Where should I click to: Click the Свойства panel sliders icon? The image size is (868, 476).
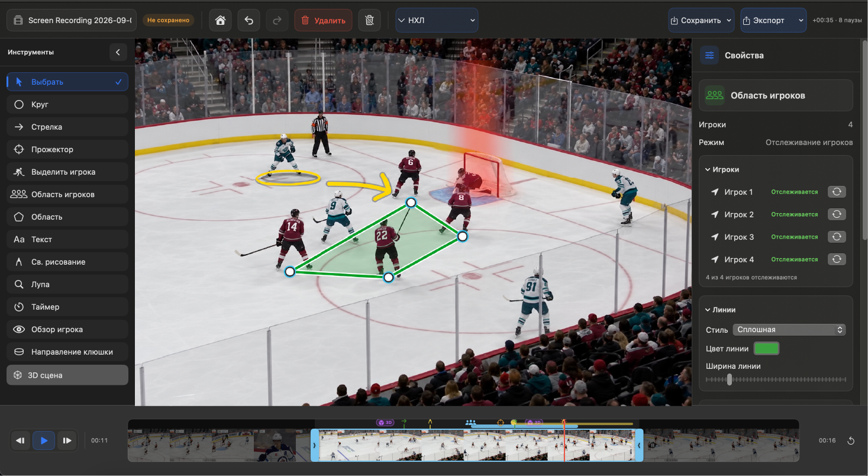tap(709, 55)
